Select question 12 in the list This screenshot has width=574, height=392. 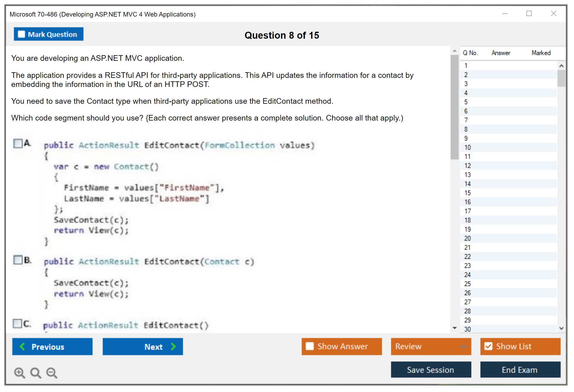pyautogui.click(x=467, y=166)
